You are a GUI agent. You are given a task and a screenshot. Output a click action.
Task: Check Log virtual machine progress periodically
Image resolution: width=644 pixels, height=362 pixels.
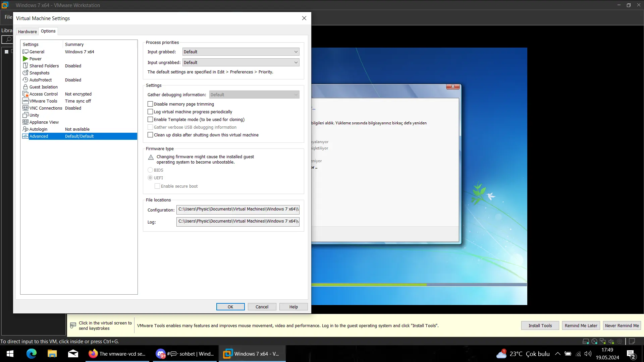point(150,112)
